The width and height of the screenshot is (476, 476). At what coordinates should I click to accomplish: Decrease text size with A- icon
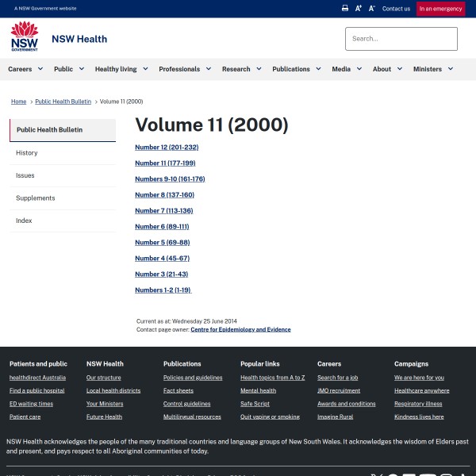[372, 9]
